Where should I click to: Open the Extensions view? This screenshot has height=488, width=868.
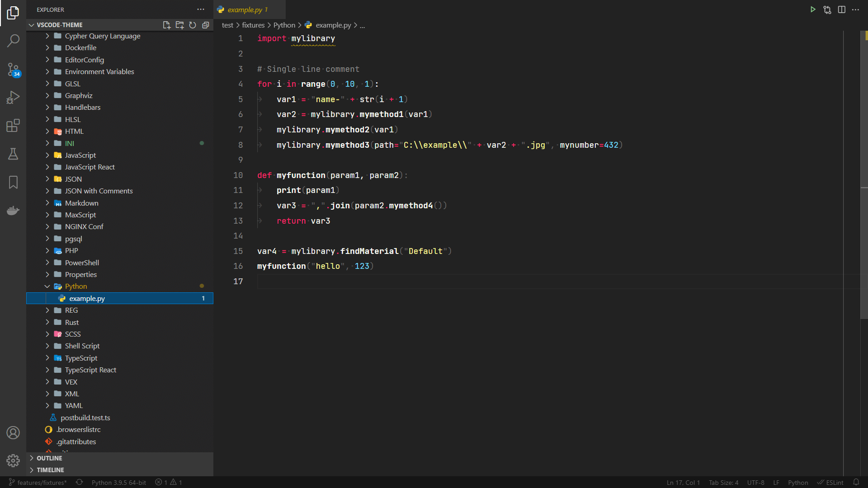pos(13,126)
